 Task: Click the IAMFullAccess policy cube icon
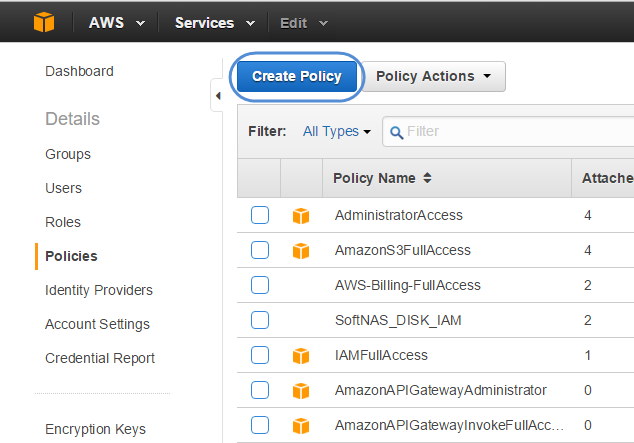tap(301, 356)
